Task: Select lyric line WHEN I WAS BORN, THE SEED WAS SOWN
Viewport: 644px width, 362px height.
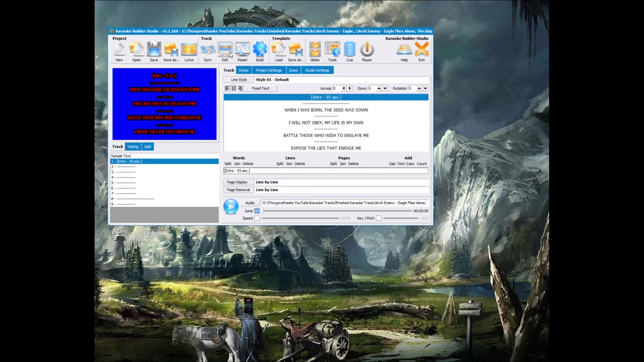Action: pyautogui.click(x=326, y=110)
